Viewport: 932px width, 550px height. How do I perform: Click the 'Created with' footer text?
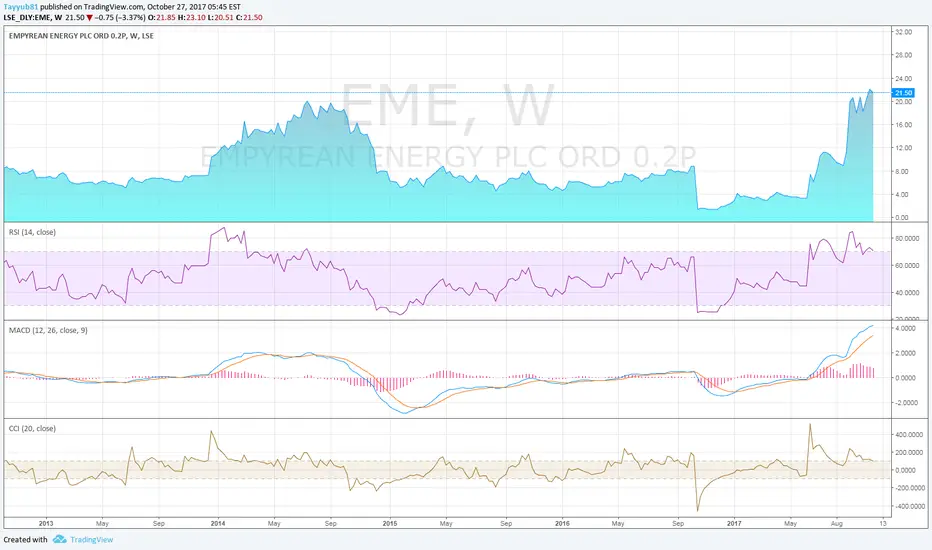coord(26,539)
